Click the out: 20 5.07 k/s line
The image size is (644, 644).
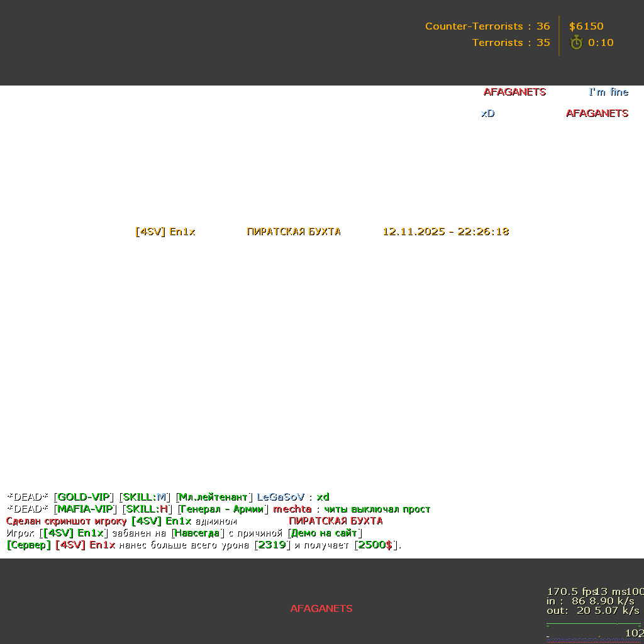coord(592,611)
